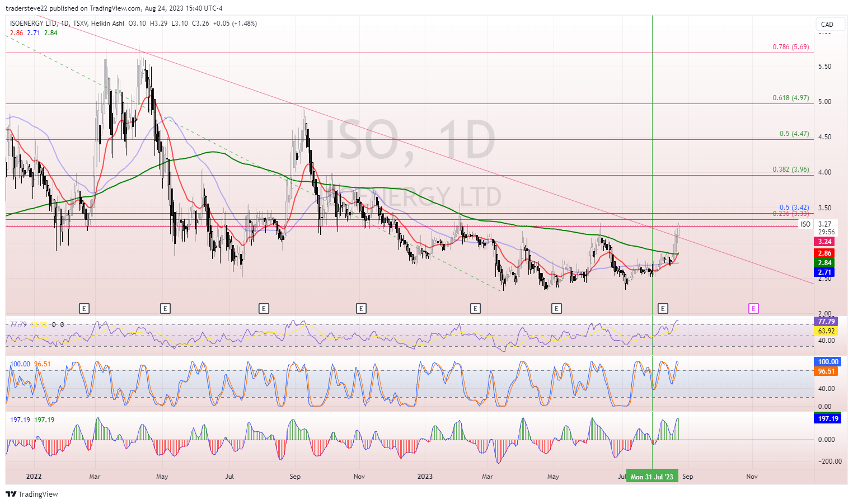Click the 5.00 price axis label
This screenshot has width=853, height=504.
[824, 102]
